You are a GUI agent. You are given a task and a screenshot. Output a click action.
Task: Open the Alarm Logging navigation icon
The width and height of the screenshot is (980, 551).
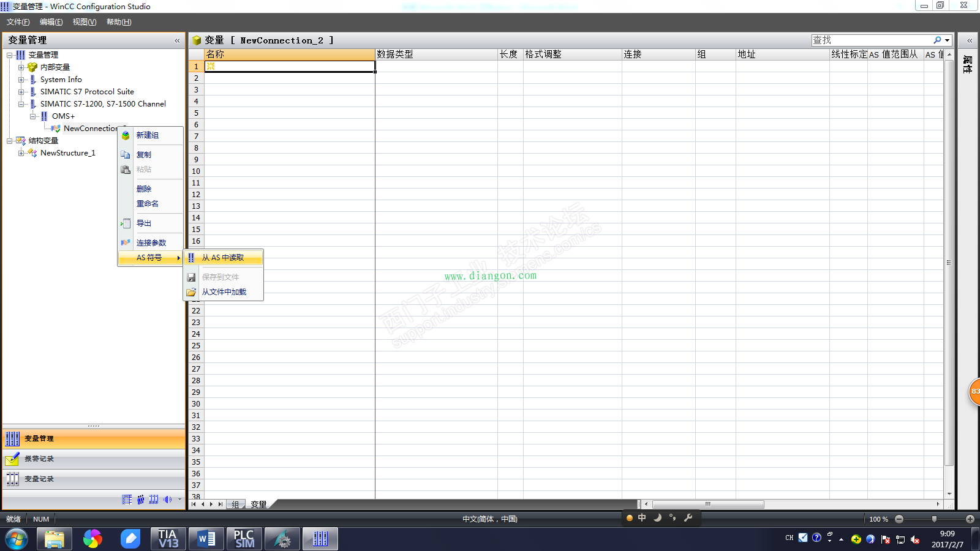pos(12,459)
